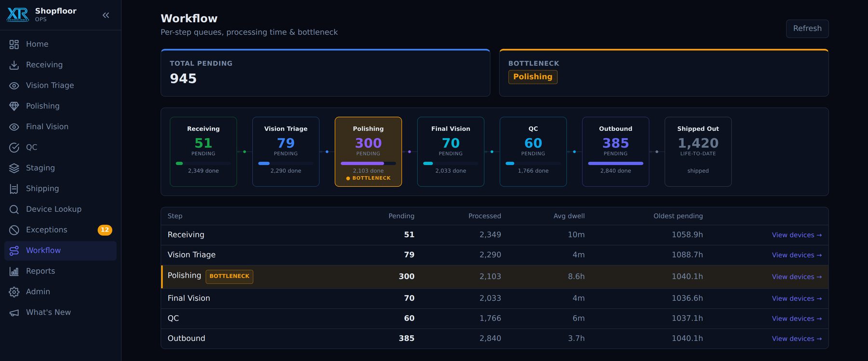Image resolution: width=868 pixels, height=361 pixels.
Task: Click the Polishing progress bar in pipeline card
Action: pos(368,164)
